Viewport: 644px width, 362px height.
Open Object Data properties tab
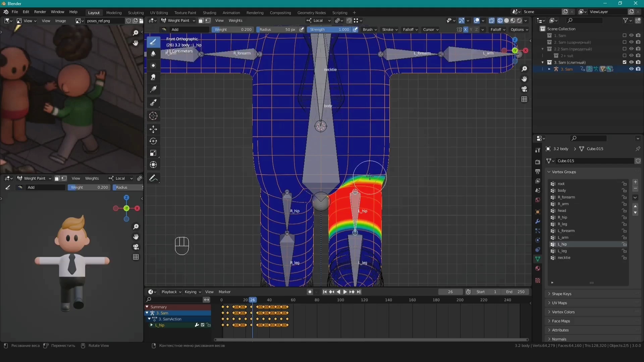[538, 259]
